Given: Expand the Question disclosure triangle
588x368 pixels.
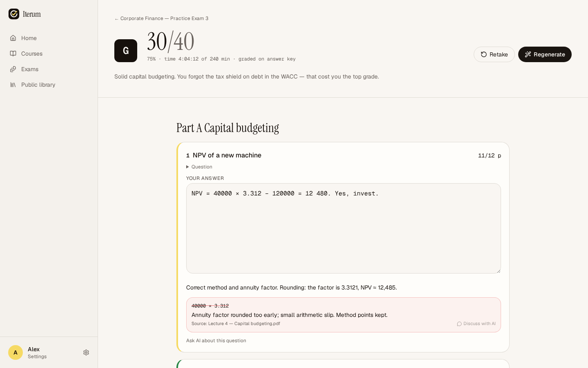Looking at the screenshot, I should click(188, 167).
